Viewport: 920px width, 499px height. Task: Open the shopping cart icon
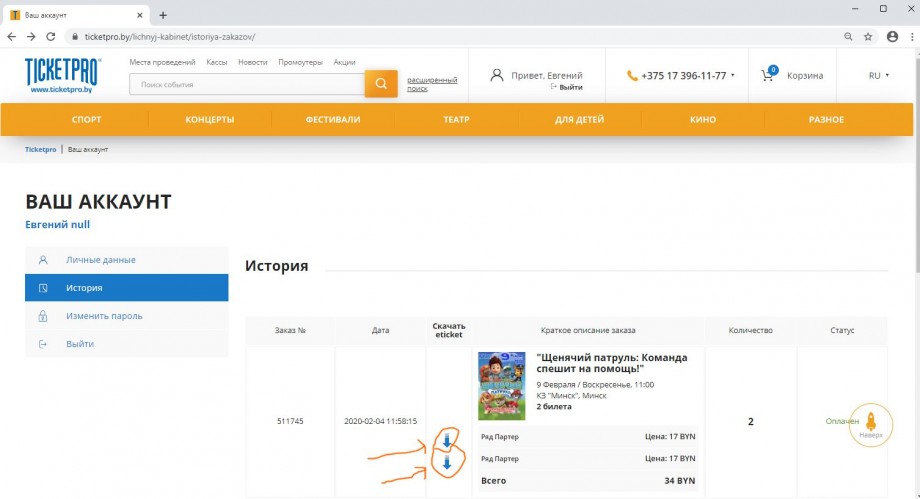coord(768,75)
